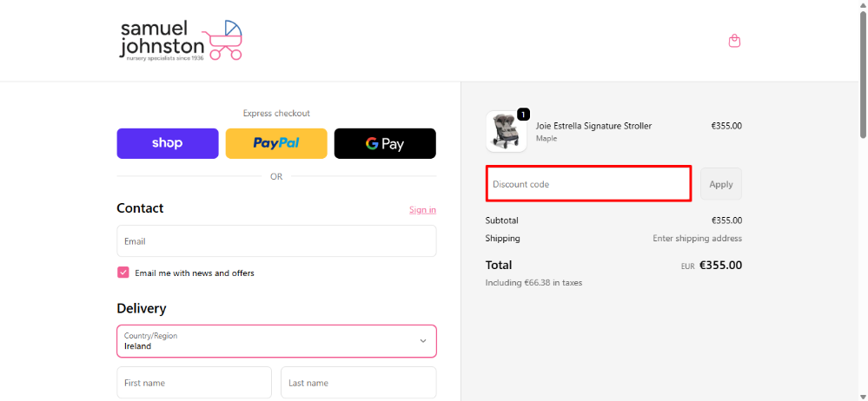Focus the First name field
The image size is (868, 401).
click(194, 383)
